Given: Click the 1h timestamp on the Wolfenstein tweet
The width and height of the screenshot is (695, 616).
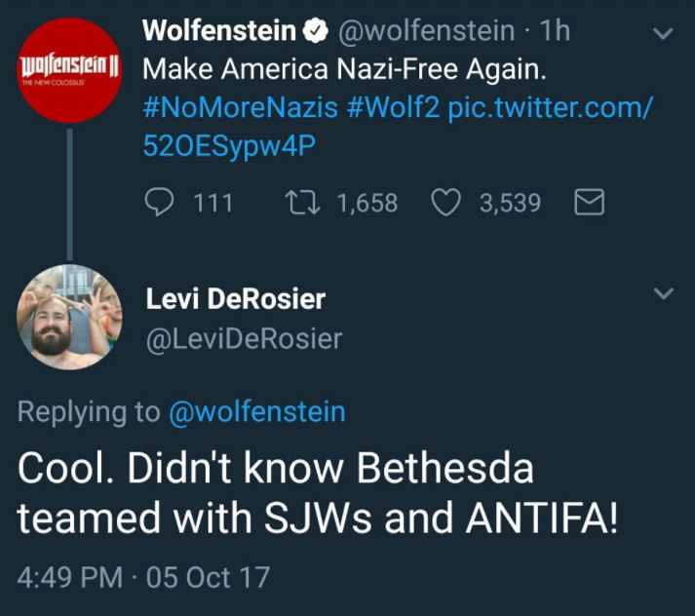Looking at the screenshot, I should point(555,32).
